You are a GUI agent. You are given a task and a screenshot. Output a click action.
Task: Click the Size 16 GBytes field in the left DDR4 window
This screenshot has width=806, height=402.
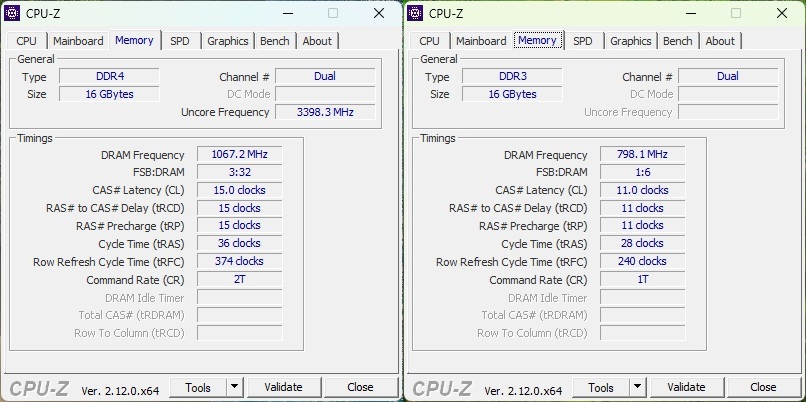(x=109, y=94)
